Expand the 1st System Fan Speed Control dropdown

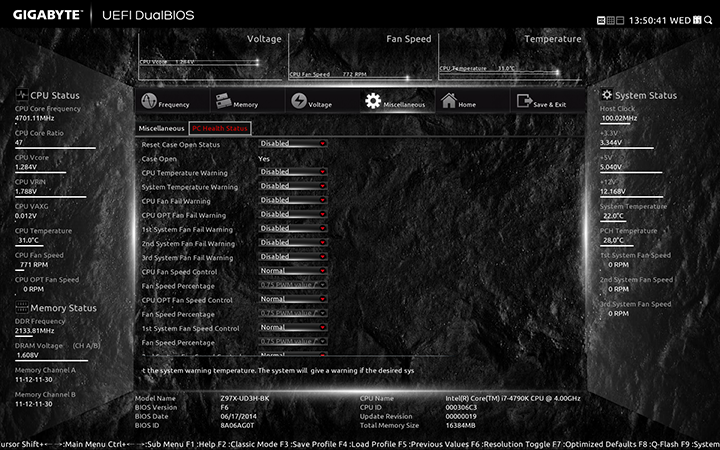293,328
